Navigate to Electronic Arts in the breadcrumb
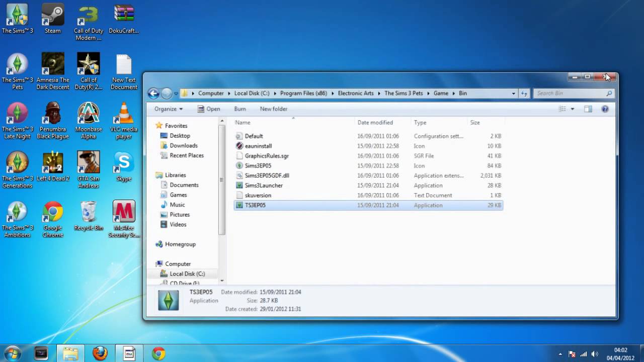The image size is (644, 362). (x=356, y=93)
